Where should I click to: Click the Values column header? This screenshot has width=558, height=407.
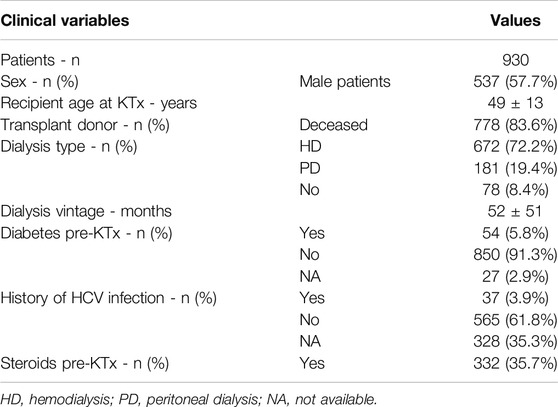[515, 20]
